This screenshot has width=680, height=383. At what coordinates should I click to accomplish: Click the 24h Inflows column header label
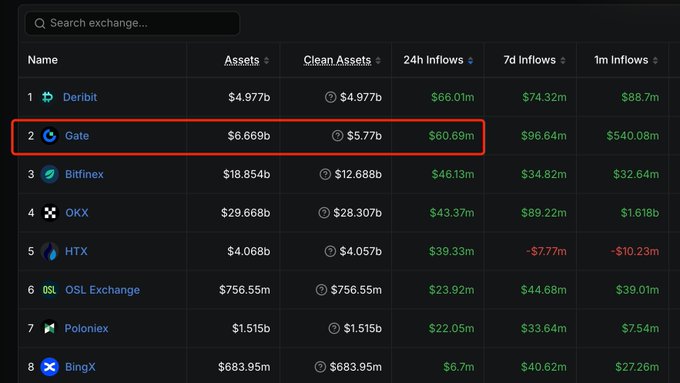433,60
